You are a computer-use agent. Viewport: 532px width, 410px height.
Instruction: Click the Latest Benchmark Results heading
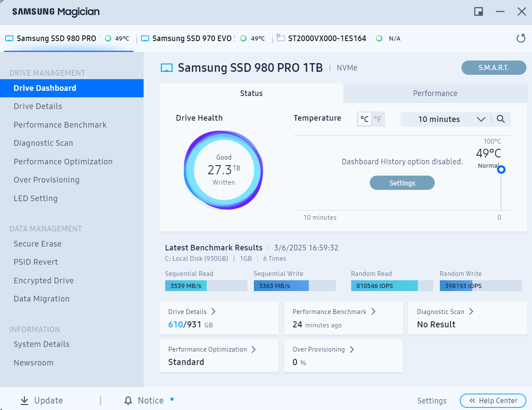(214, 248)
